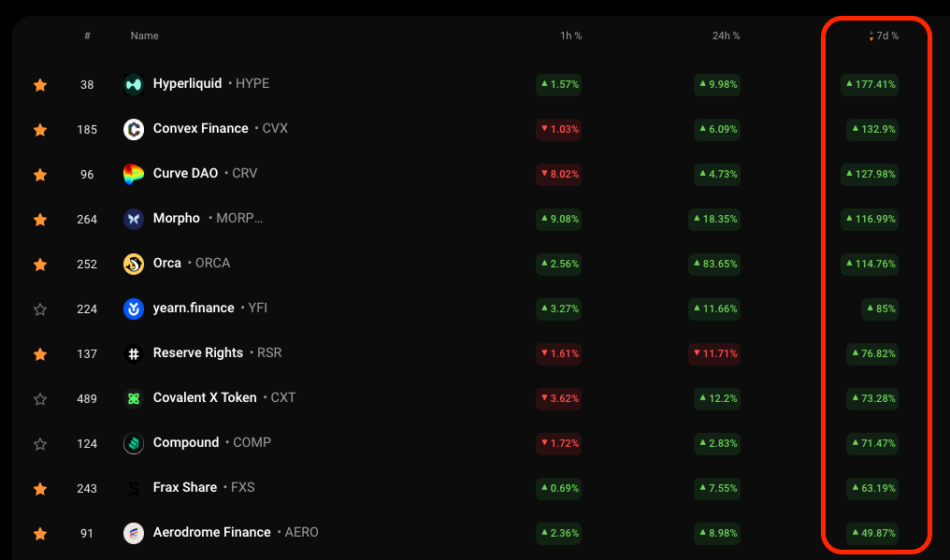Open the Reserve Rights coin page
Screen dimensions: 950x560
(x=198, y=352)
